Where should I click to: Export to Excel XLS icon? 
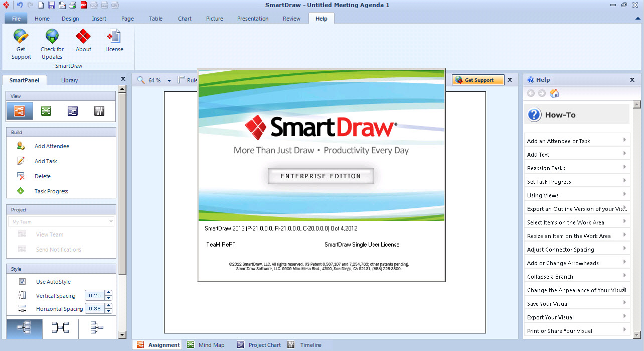click(115, 5)
